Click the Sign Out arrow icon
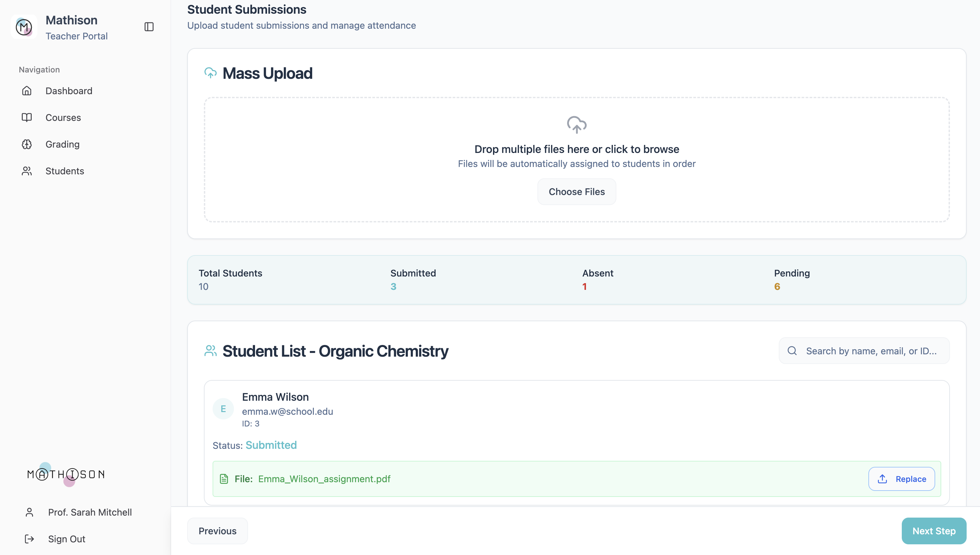This screenshot has height=555, width=980. [29, 539]
